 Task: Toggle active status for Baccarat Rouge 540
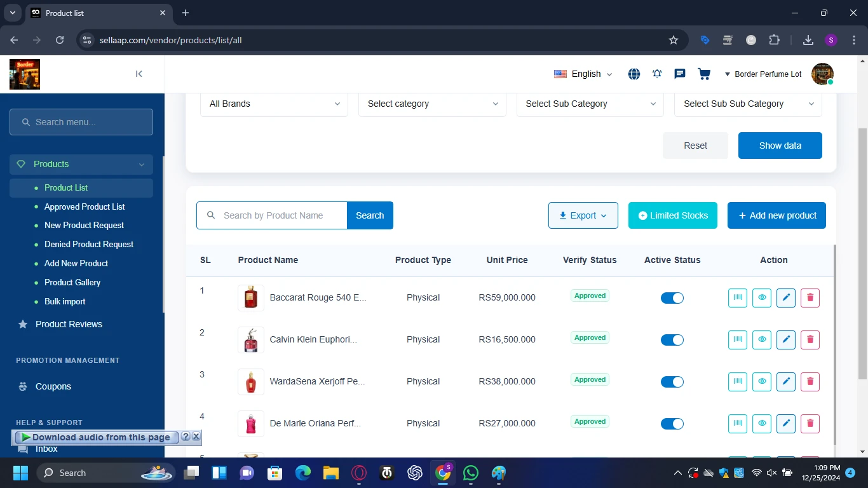[672, 298]
